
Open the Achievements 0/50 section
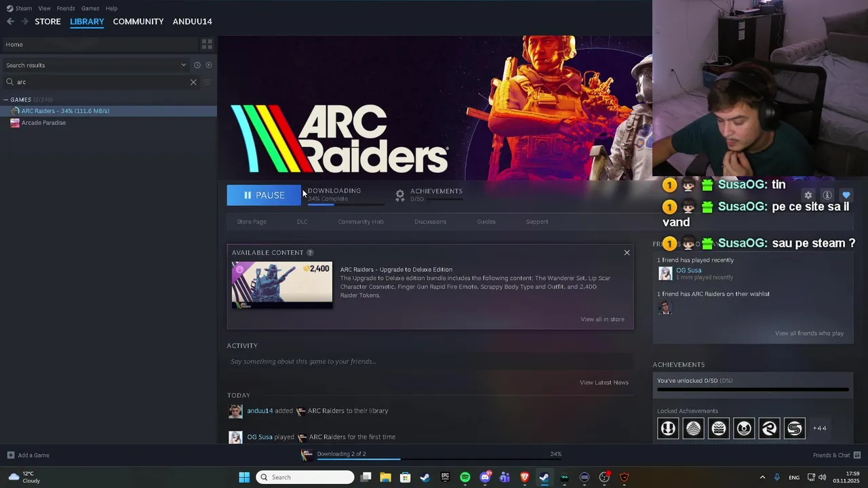(x=429, y=195)
